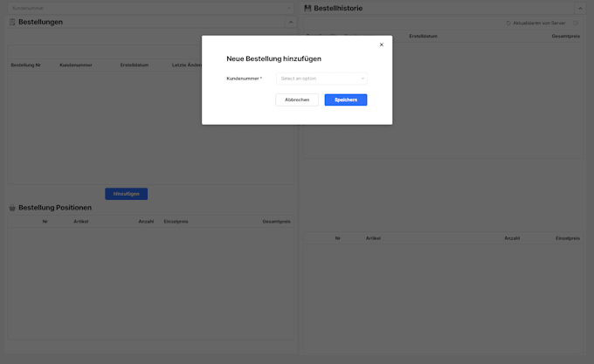Click the Bestellung Nr column header
This screenshot has width=594, height=364.
pyautogui.click(x=25, y=65)
